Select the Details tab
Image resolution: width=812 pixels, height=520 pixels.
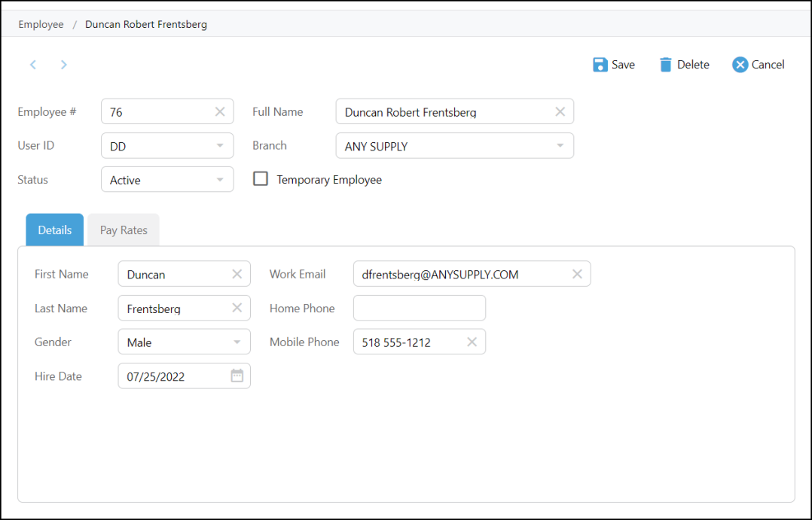pyautogui.click(x=54, y=230)
